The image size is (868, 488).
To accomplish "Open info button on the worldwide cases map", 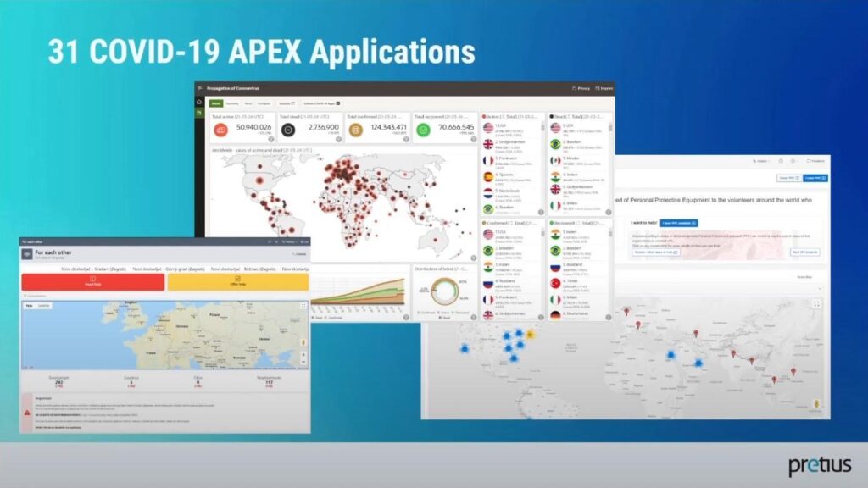I will 473,258.
